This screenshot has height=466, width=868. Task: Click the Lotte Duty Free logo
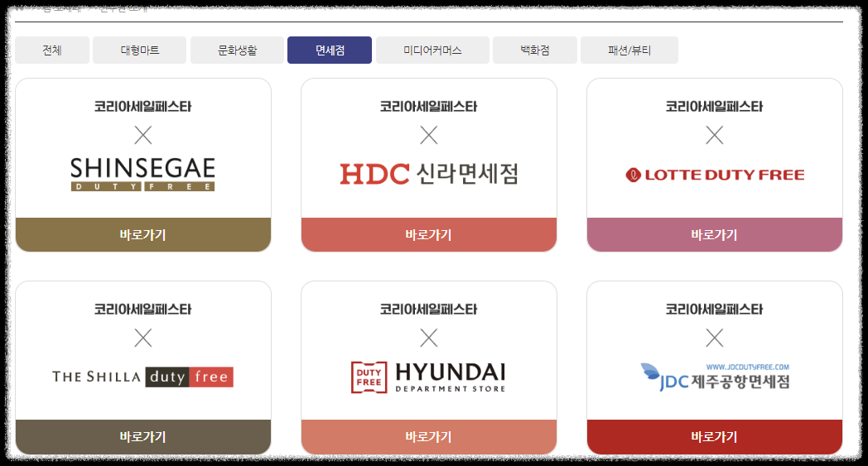pyautogui.click(x=715, y=175)
